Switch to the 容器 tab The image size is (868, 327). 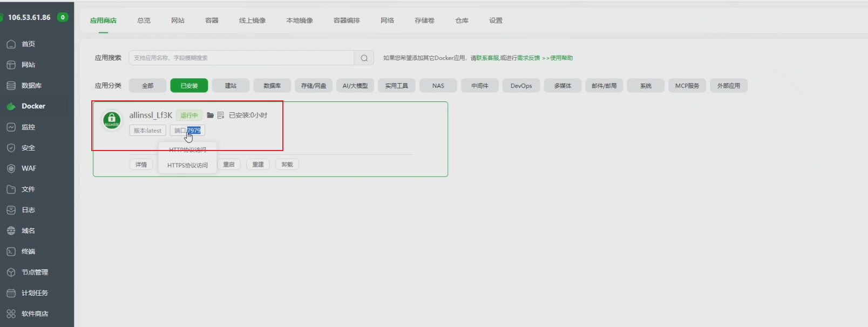(212, 21)
